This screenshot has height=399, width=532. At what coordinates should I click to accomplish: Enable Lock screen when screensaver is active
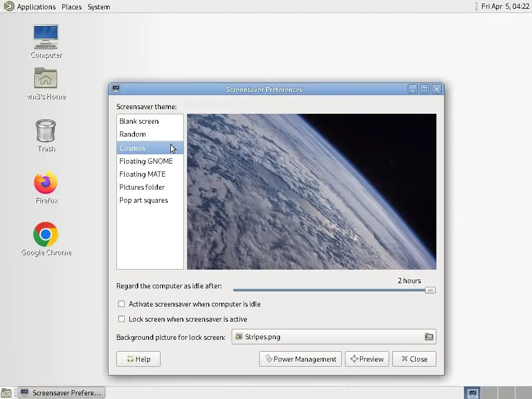pos(122,319)
